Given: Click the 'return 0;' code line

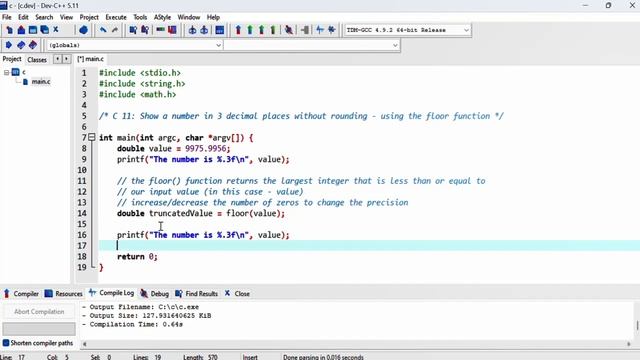Looking at the screenshot, I should coord(137,256).
